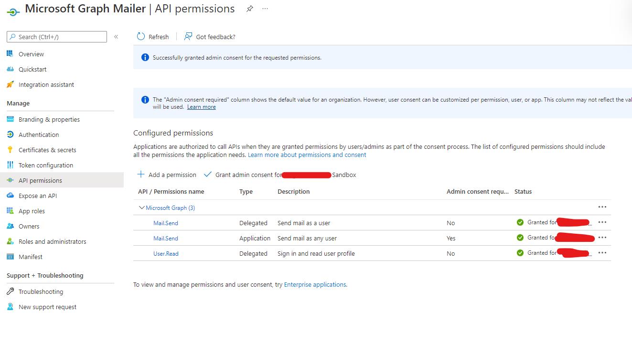The height and width of the screenshot is (364, 632).
Task: Open Enterprise applications link
Action: 315,284
